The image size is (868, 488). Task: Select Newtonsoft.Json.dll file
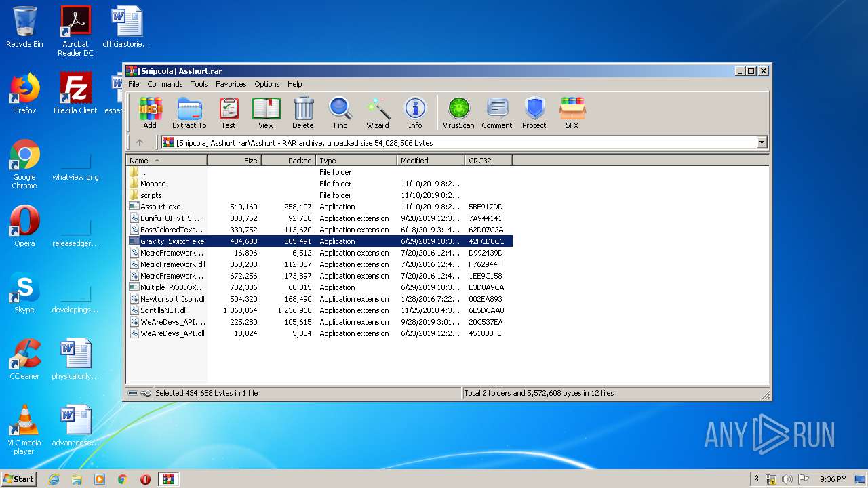pyautogui.click(x=319, y=299)
